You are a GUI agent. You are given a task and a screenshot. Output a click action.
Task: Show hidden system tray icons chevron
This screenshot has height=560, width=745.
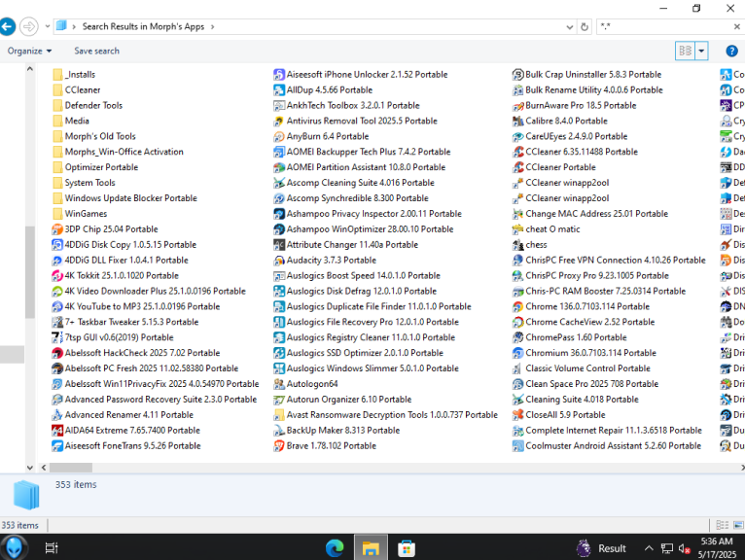click(x=649, y=548)
